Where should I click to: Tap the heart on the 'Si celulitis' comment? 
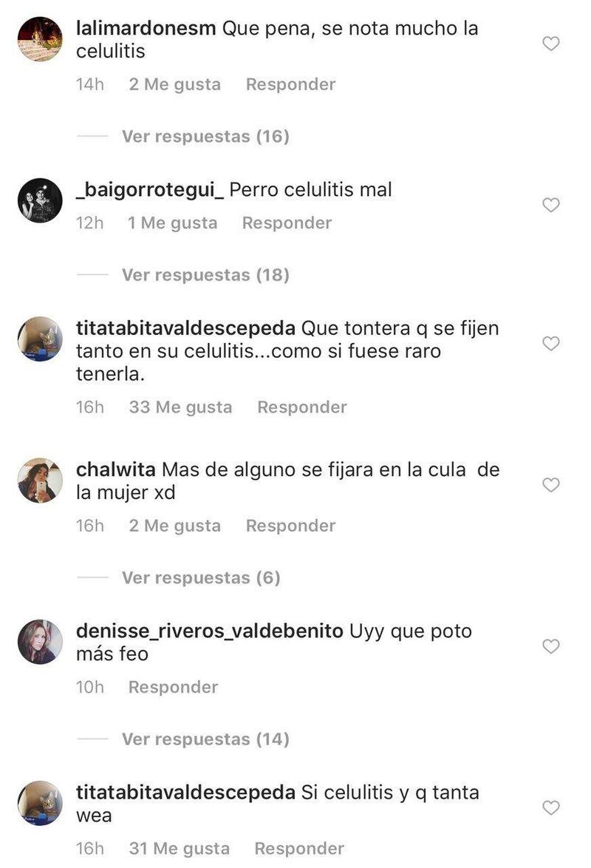(550, 807)
